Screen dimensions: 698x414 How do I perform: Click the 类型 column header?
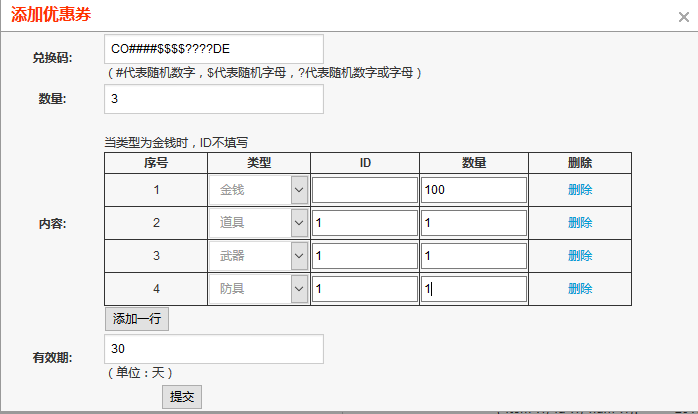pyautogui.click(x=259, y=163)
